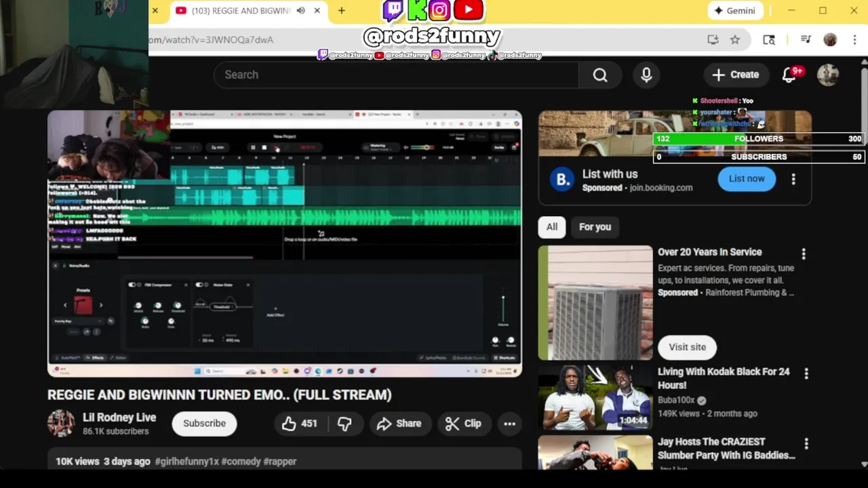Open Living With Kodak Black thumbnail
868x488 pixels.
[595, 398]
